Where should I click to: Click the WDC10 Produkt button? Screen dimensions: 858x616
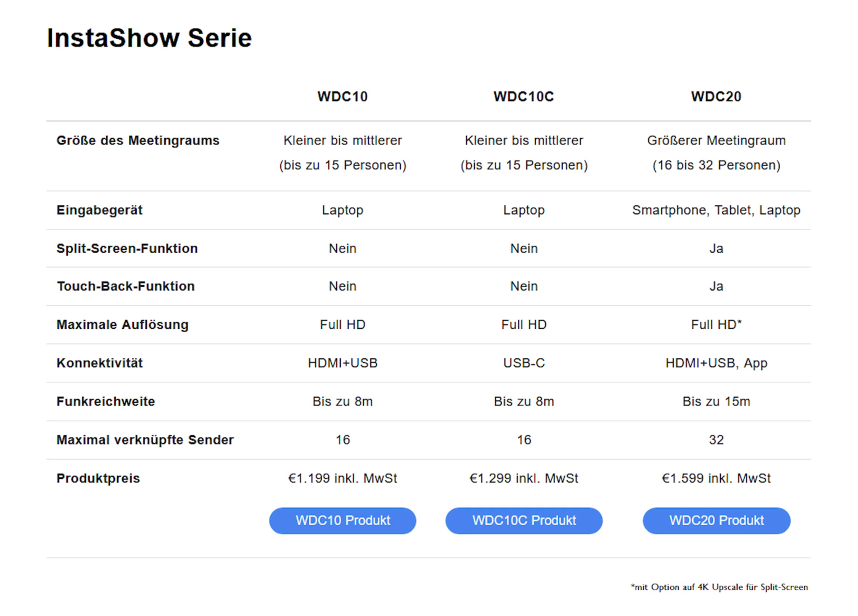pyautogui.click(x=342, y=520)
